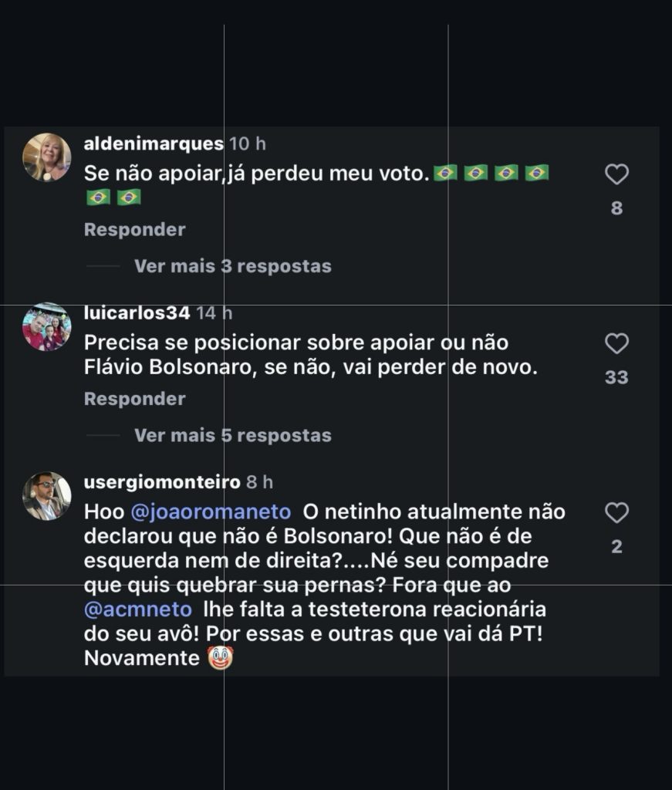Go to aldenimarques username link

[x=154, y=143]
